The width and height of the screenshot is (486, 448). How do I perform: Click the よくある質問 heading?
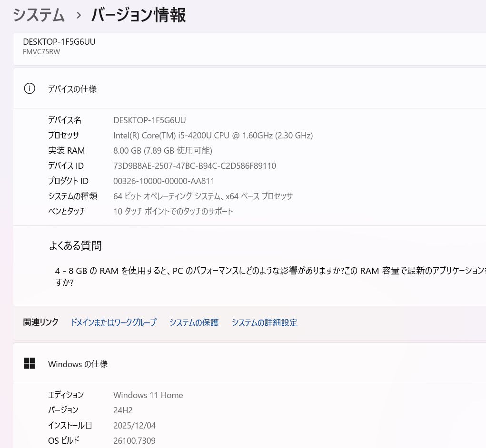[x=75, y=245]
